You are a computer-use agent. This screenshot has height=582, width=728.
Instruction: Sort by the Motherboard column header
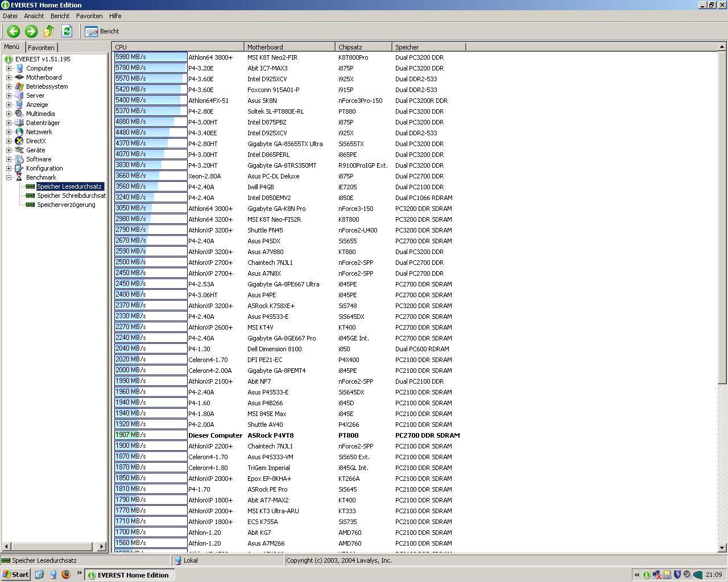point(289,47)
